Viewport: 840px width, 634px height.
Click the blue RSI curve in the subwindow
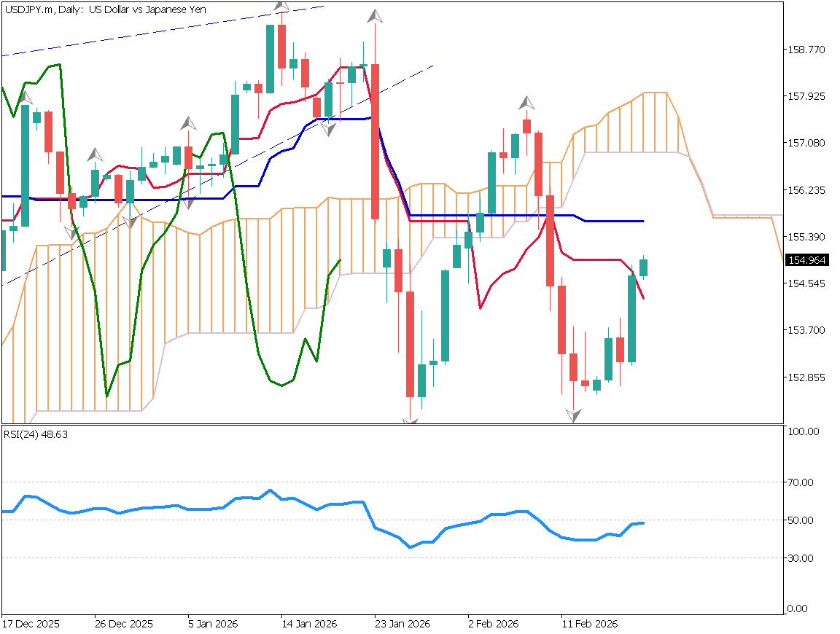(x=219, y=501)
